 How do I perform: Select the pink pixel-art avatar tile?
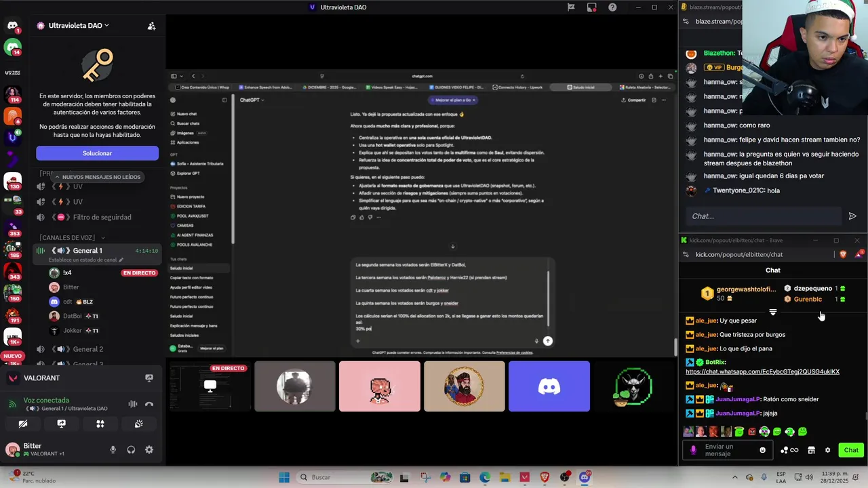click(x=380, y=386)
